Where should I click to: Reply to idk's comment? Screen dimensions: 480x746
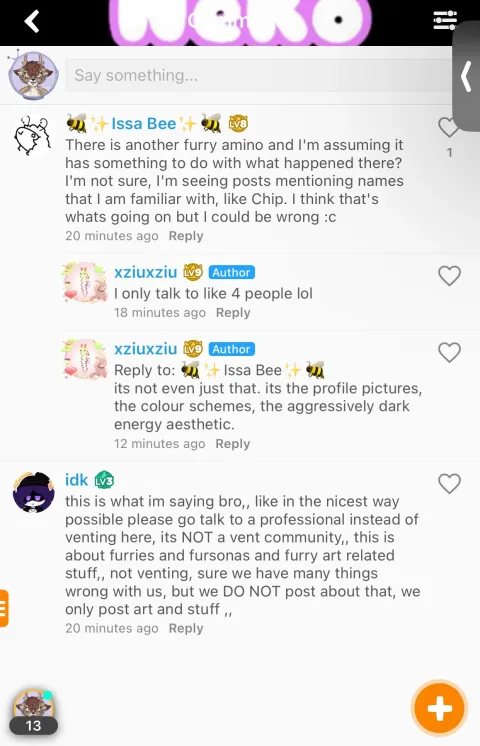pyautogui.click(x=186, y=628)
